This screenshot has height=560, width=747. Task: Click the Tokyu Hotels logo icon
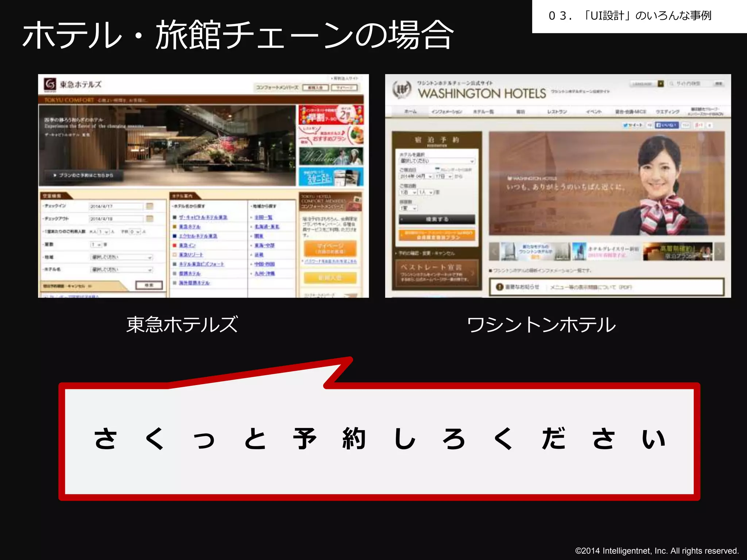[50, 84]
